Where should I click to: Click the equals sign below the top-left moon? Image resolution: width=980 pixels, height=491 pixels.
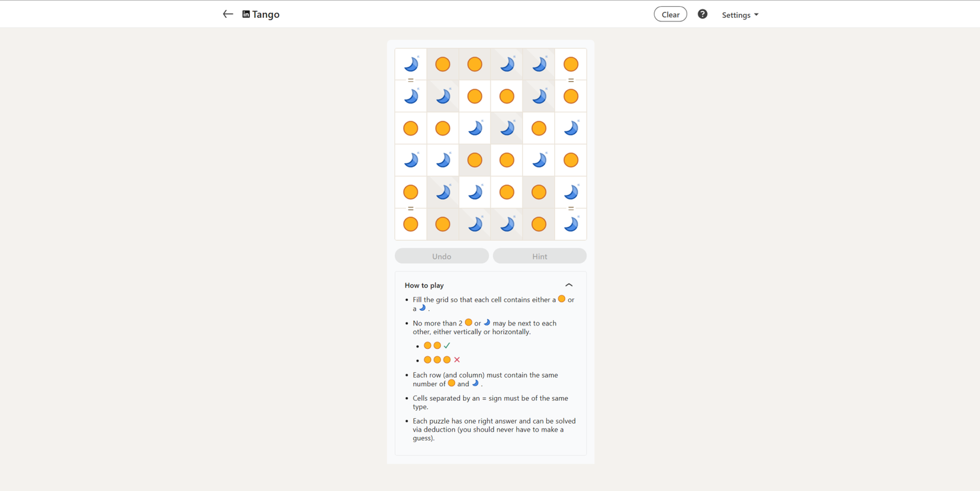pos(411,80)
